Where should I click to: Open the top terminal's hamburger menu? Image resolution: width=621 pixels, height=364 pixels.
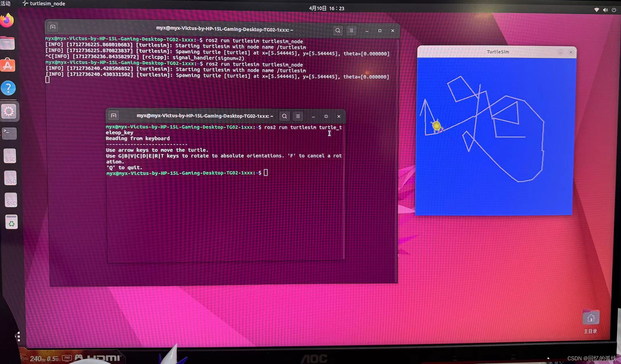coord(351,30)
